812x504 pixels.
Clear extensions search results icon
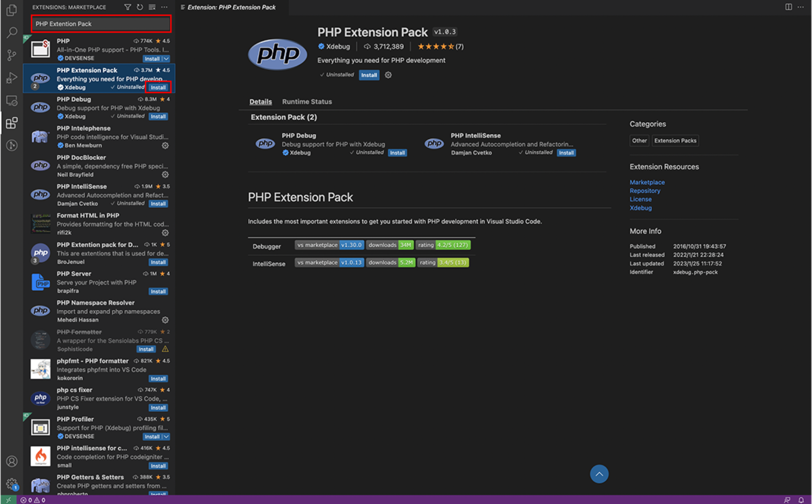coord(152,7)
